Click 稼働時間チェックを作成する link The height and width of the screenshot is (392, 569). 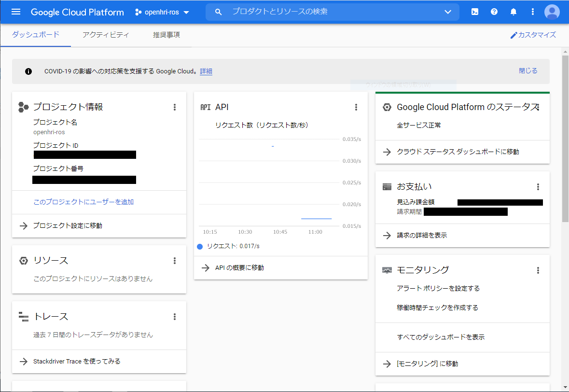point(438,308)
